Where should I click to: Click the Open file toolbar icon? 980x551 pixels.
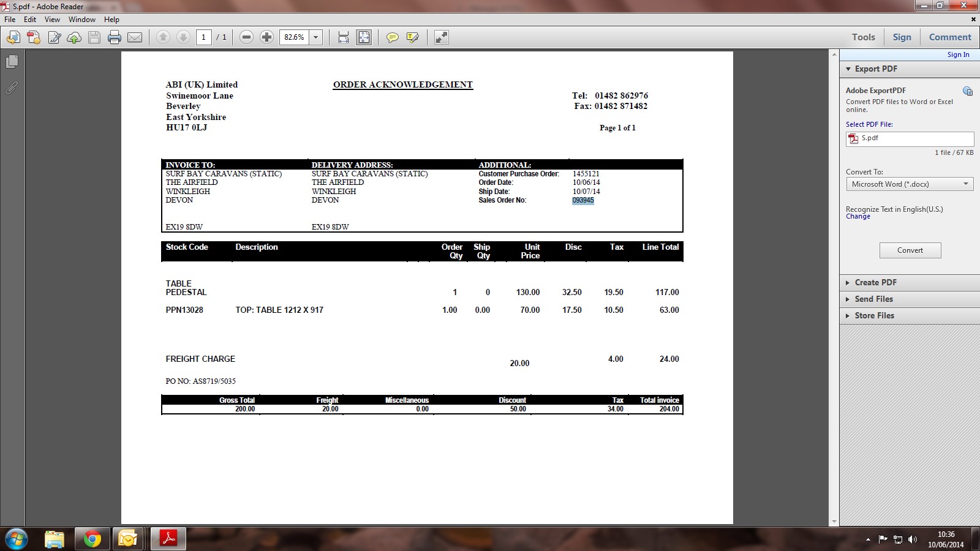tap(13, 37)
